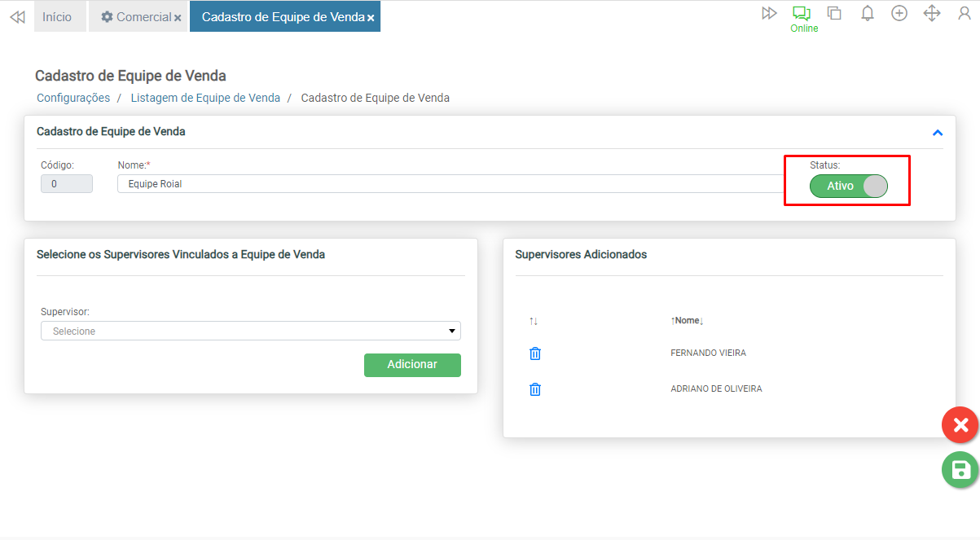The height and width of the screenshot is (540, 980).
Task: Sort supervisors by Nome column header
Action: (x=687, y=321)
